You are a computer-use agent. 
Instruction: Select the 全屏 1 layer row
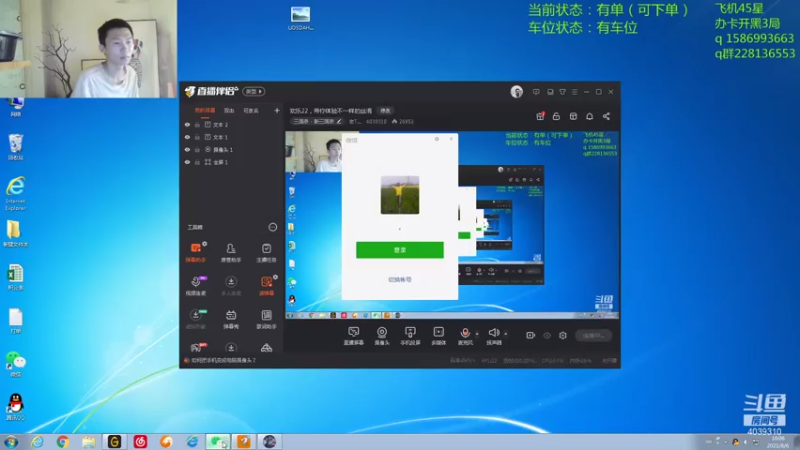pos(232,162)
